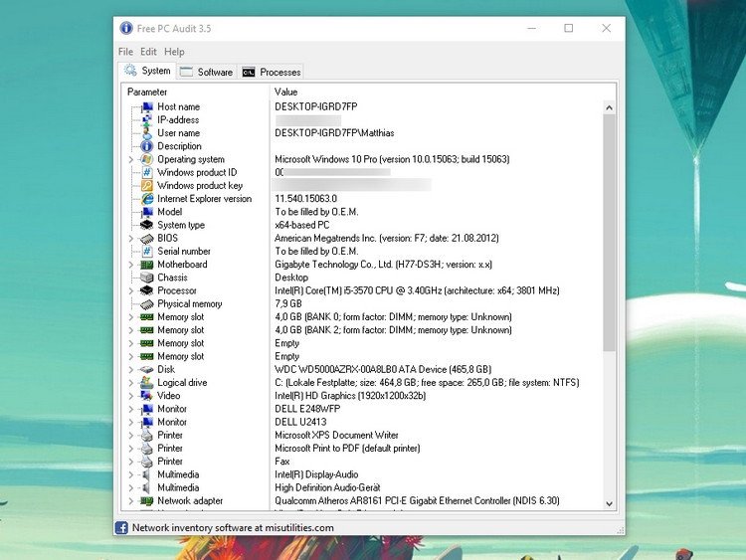This screenshot has width=746, height=560.
Task: Select the Microsoft Windows 10 Pro value
Action: 392,159
